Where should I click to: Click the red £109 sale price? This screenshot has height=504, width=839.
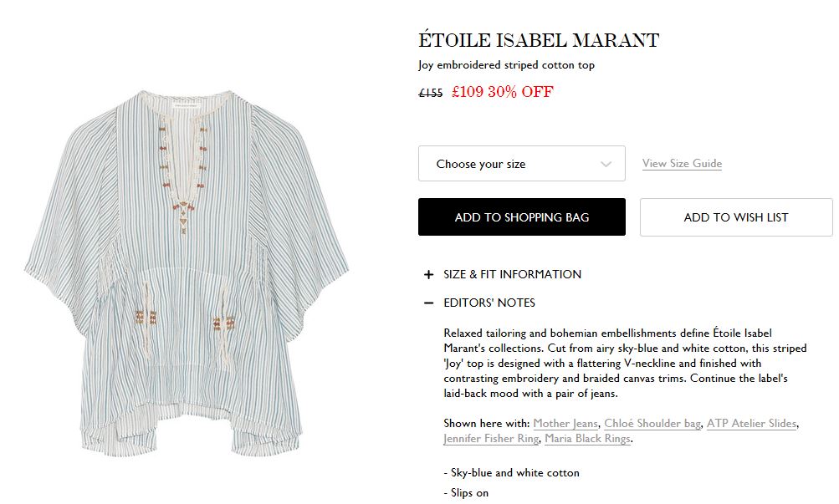[x=467, y=92]
